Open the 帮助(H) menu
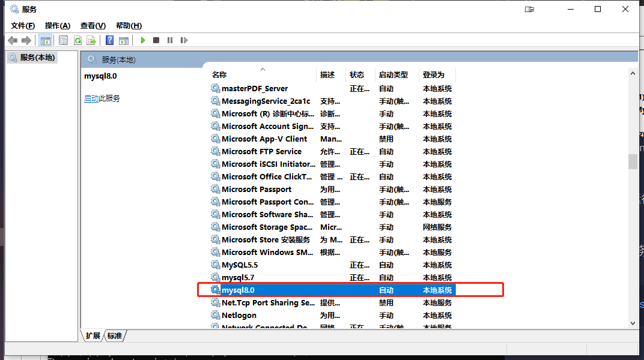 129,26
